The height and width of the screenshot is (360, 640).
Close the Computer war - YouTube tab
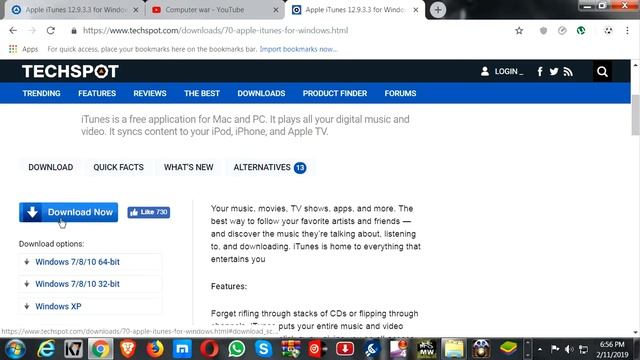point(276,9)
